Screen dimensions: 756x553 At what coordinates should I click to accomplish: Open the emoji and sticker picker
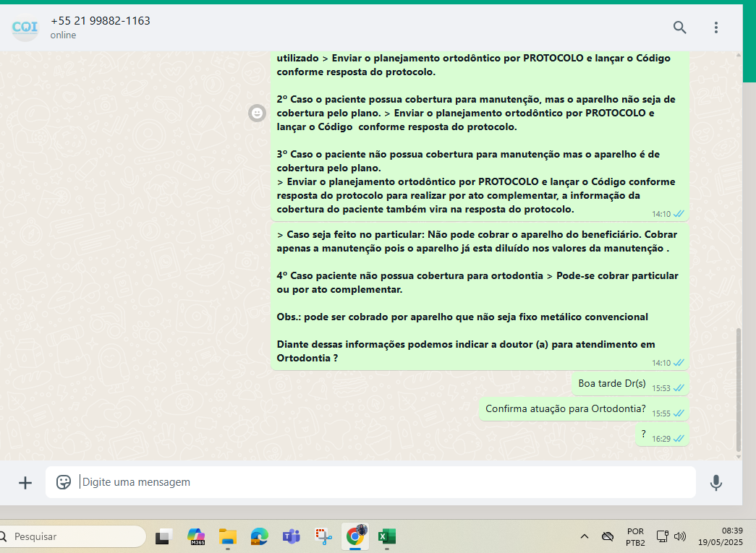(64, 482)
